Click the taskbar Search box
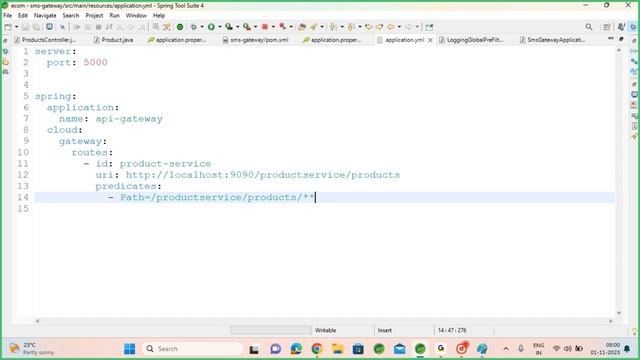Screen dimensions: 640x360 pyautogui.click(x=192, y=349)
